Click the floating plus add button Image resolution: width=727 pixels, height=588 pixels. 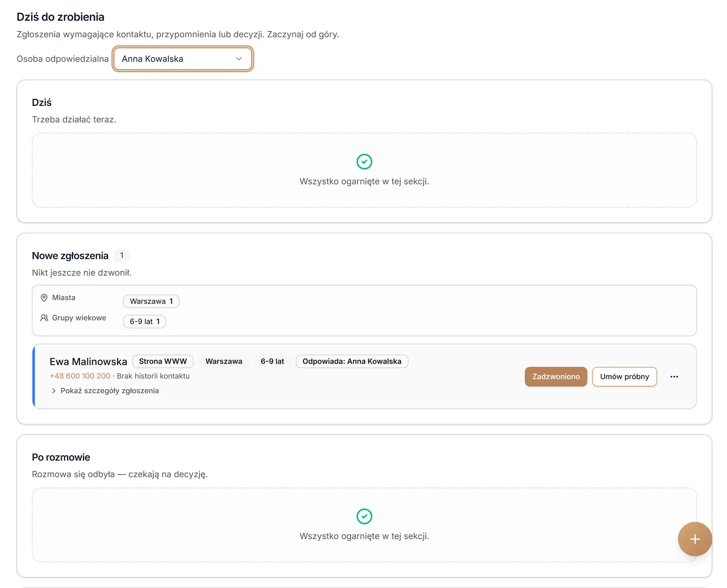coord(695,539)
